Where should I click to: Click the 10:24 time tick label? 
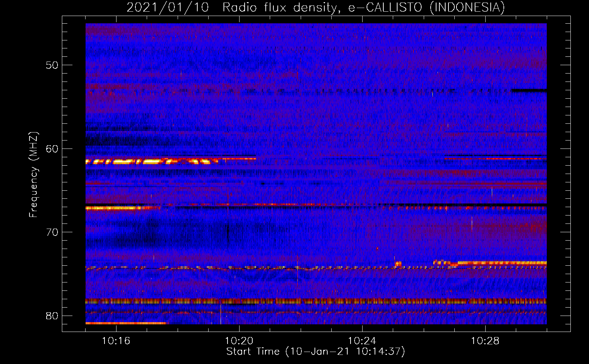362,341
